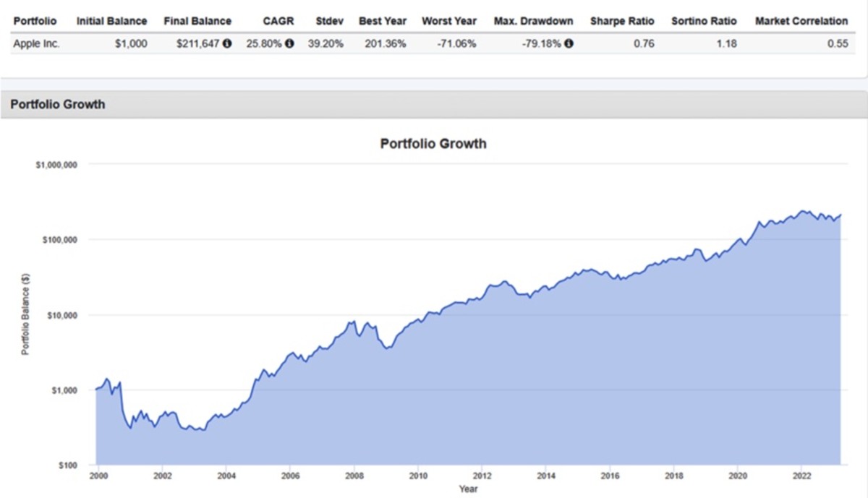Click the $100,000 y-axis label
Image resolution: width=868 pixels, height=498 pixels.
point(59,239)
